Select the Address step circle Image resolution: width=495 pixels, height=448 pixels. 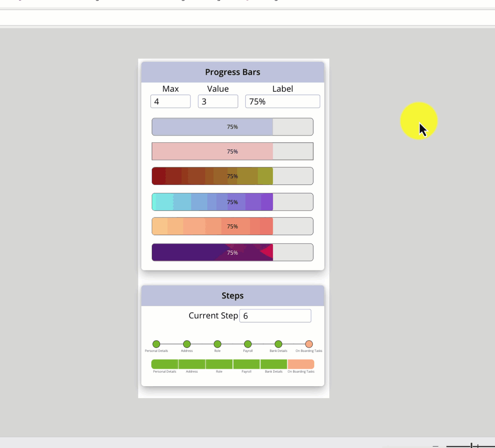pyautogui.click(x=187, y=344)
